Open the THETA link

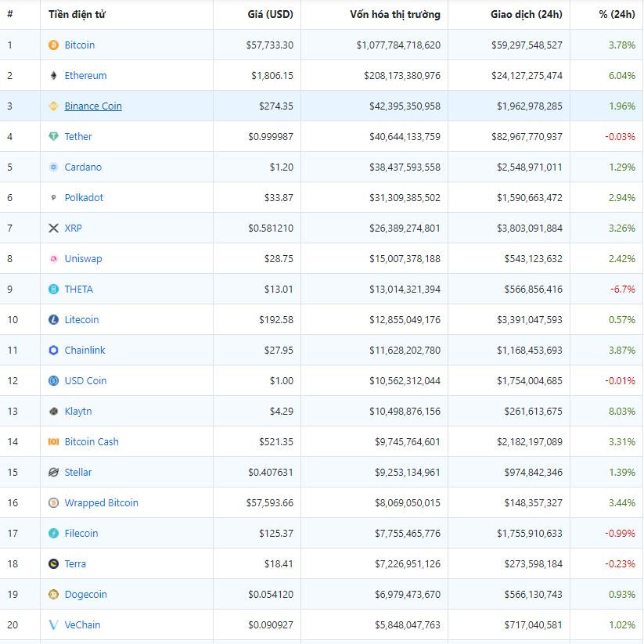coord(79,290)
